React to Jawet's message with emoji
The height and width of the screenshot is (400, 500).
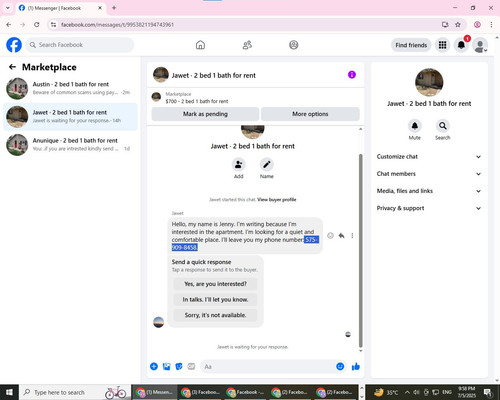click(330, 236)
